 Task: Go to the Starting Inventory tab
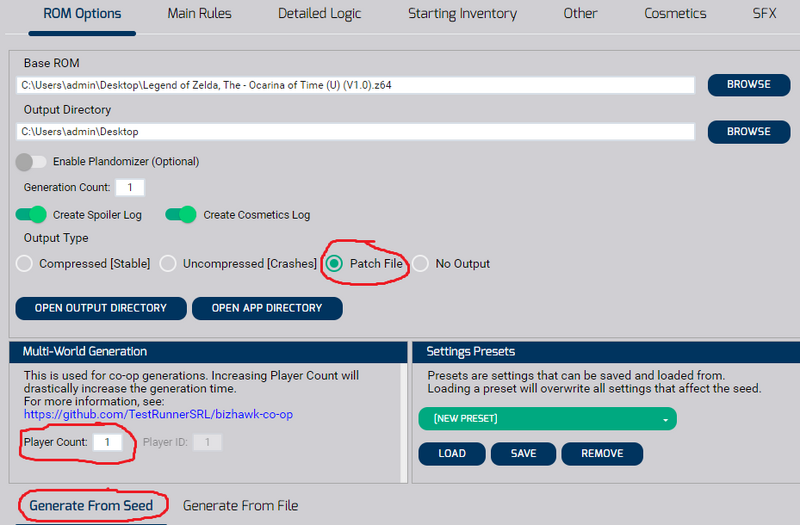pyautogui.click(x=462, y=14)
